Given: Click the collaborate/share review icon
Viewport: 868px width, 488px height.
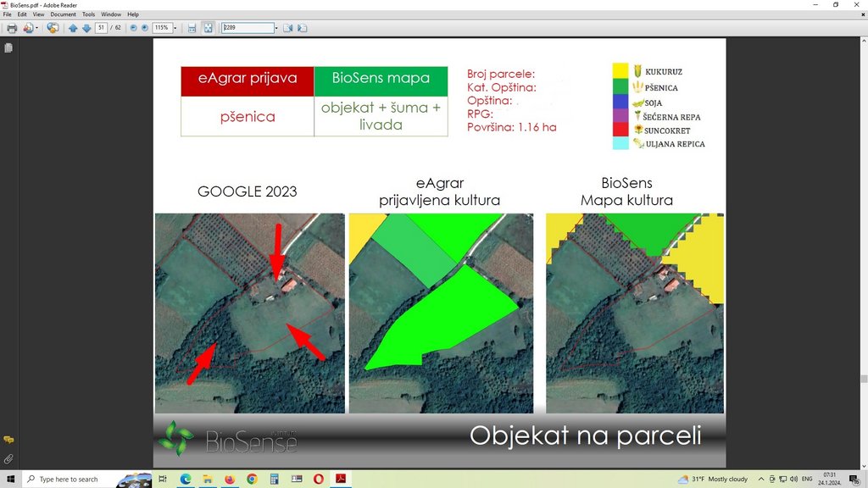Looking at the screenshot, I should coord(28,28).
